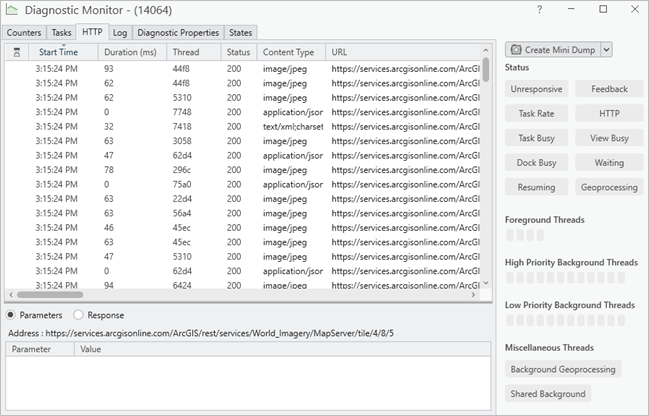
Task: Toggle the Geoprocessing status button
Action: point(609,187)
